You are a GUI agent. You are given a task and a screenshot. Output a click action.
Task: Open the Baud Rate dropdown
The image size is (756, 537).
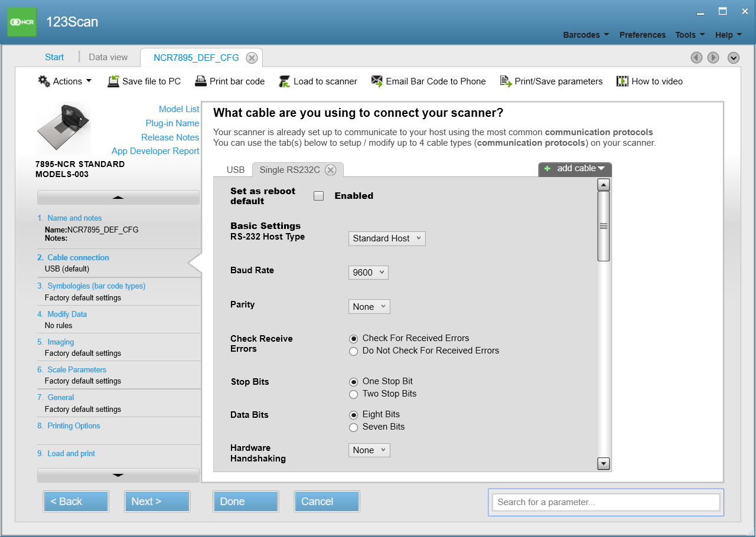point(369,272)
